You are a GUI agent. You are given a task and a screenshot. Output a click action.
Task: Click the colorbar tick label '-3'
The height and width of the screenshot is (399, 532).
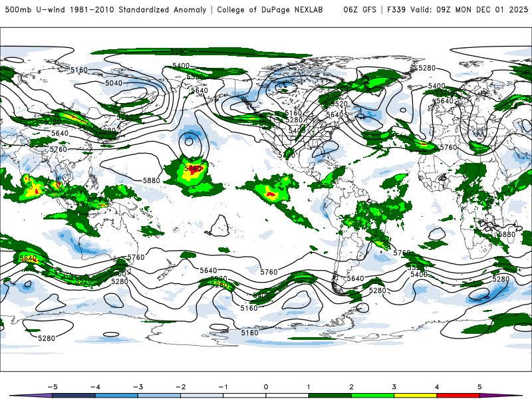(138, 387)
